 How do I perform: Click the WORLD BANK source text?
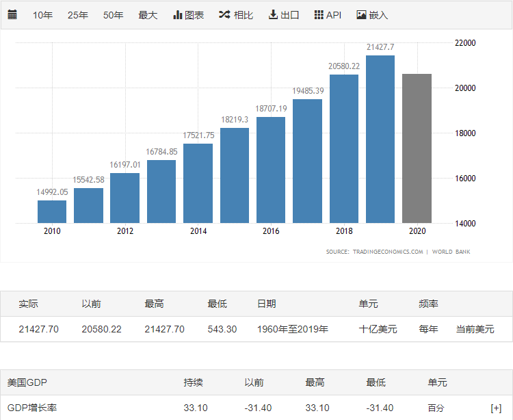(x=451, y=252)
